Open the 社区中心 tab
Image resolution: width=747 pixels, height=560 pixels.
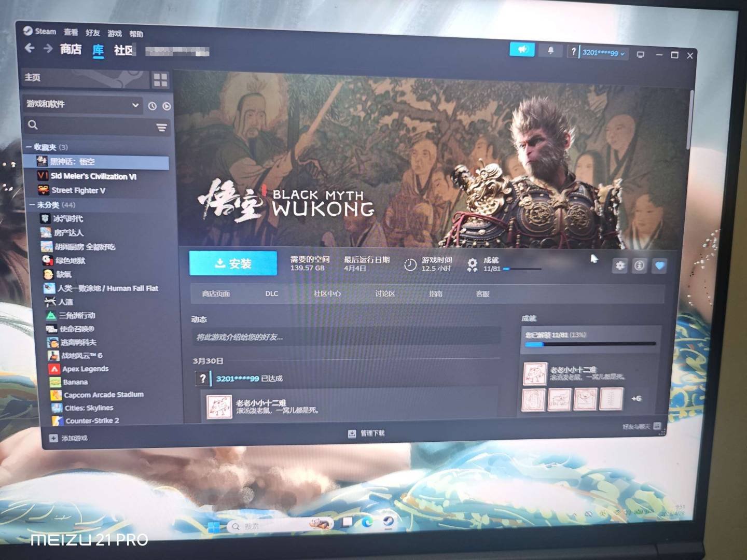click(x=327, y=293)
